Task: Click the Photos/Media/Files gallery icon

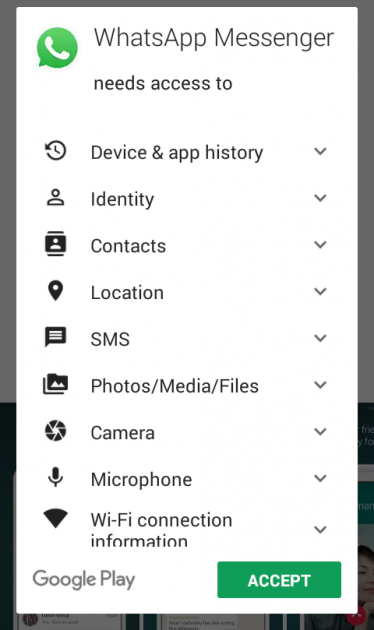Action: (x=55, y=384)
